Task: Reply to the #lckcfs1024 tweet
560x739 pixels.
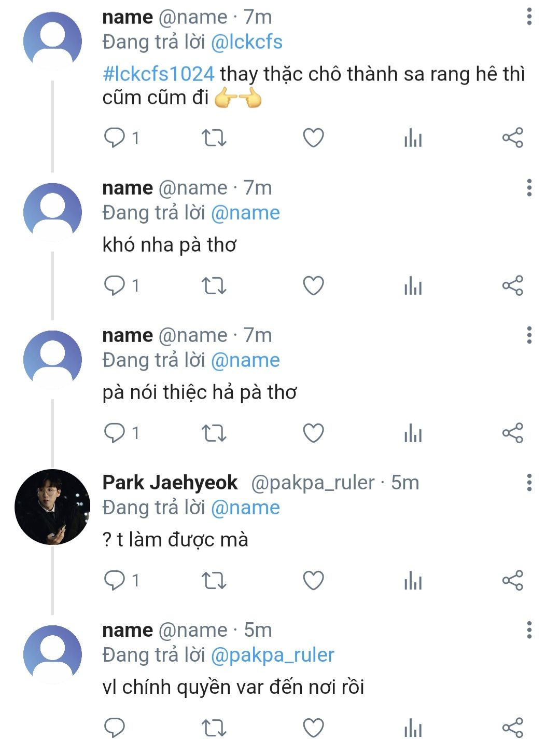Action: (115, 138)
